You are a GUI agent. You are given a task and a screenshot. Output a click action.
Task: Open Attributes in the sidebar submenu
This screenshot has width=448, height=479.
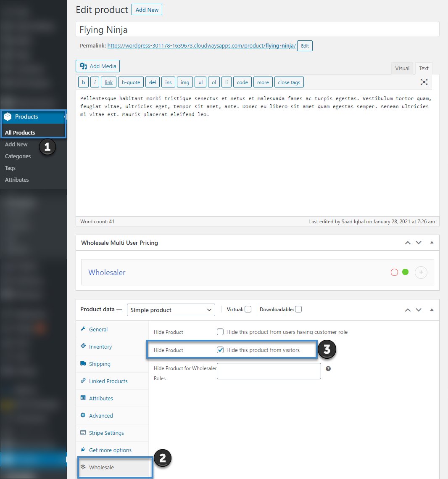pos(17,180)
